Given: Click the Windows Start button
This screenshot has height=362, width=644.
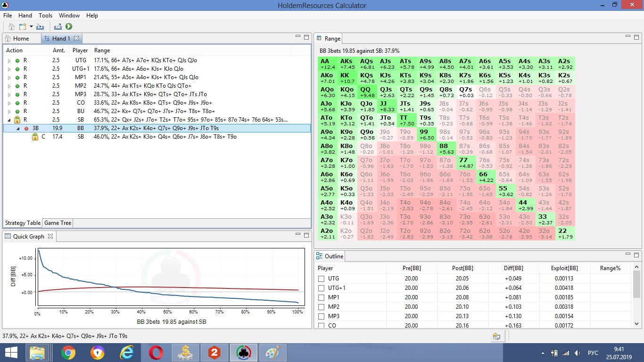Looking at the screenshot, I should click(11, 353).
